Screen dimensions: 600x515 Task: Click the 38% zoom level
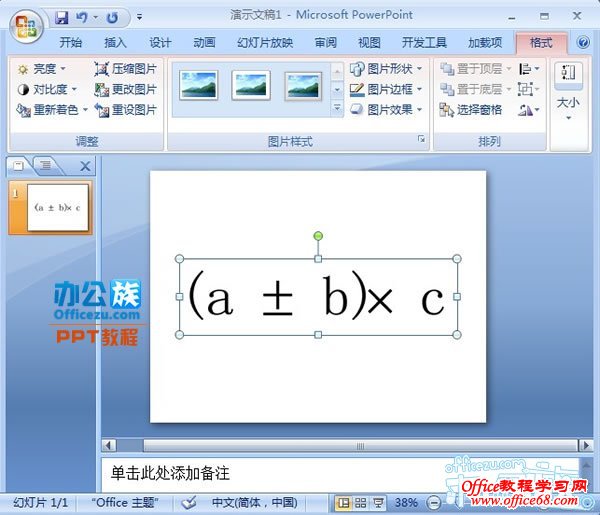pyautogui.click(x=406, y=502)
